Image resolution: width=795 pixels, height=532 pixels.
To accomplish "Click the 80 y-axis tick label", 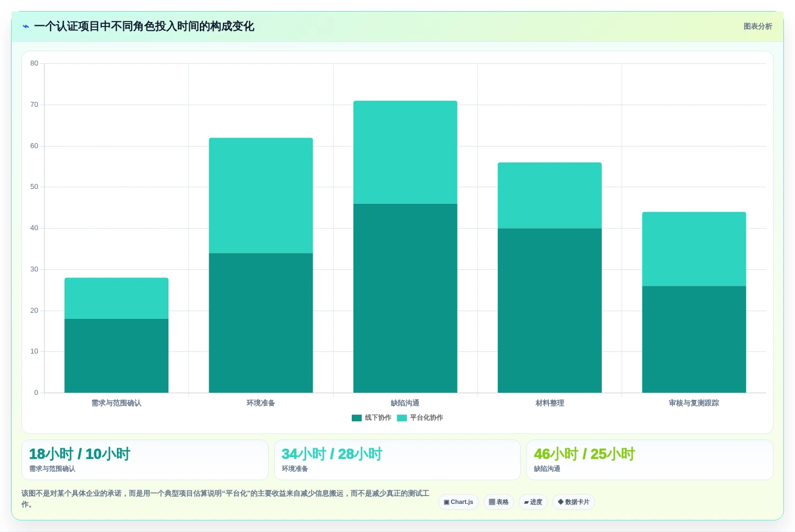I will tap(34, 63).
